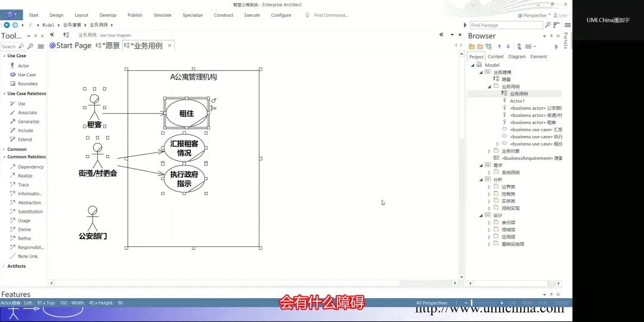Move element up in Browser toolbar

tap(500, 47)
